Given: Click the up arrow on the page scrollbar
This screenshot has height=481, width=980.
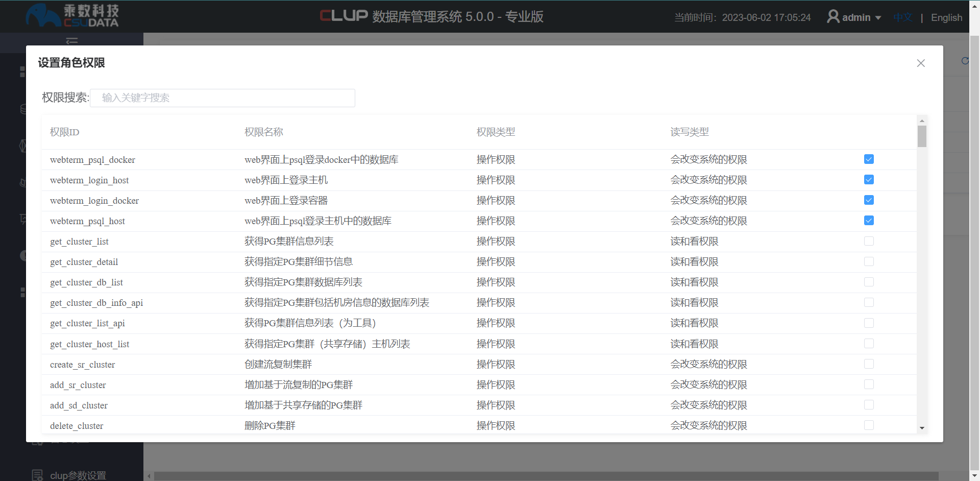Looking at the screenshot, I should click(974, 5).
